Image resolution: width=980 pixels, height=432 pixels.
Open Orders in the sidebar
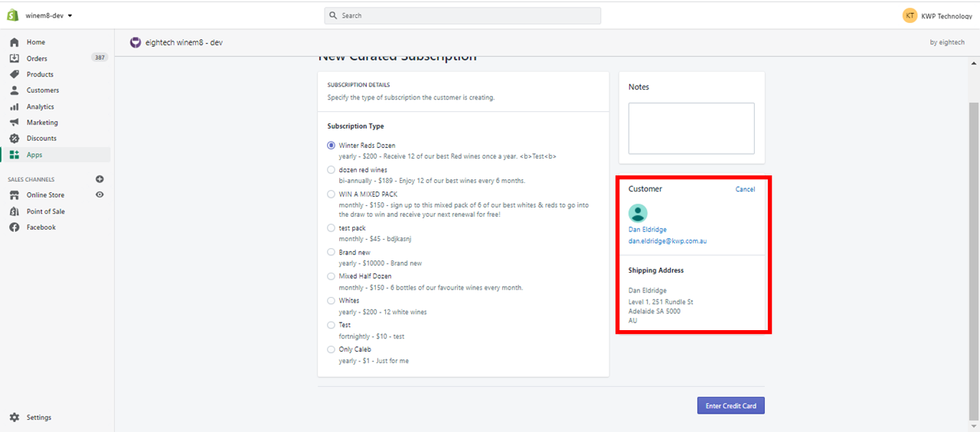(37, 58)
